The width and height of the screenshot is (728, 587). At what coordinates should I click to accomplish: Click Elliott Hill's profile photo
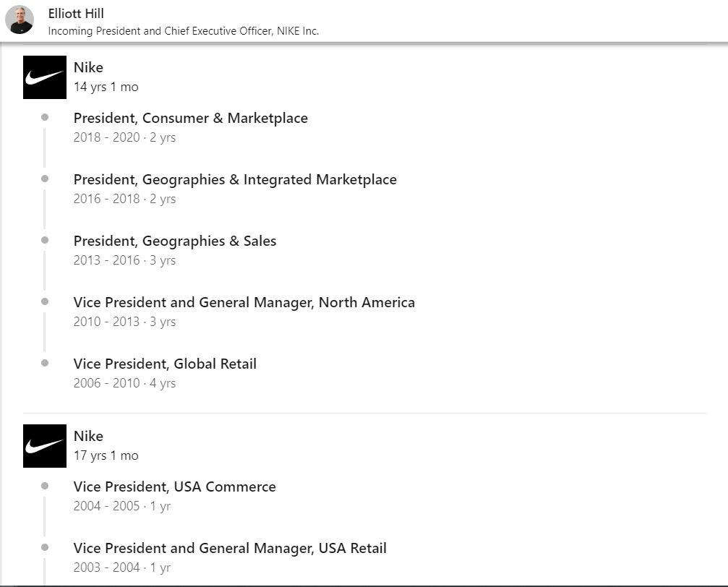tap(20, 20)
